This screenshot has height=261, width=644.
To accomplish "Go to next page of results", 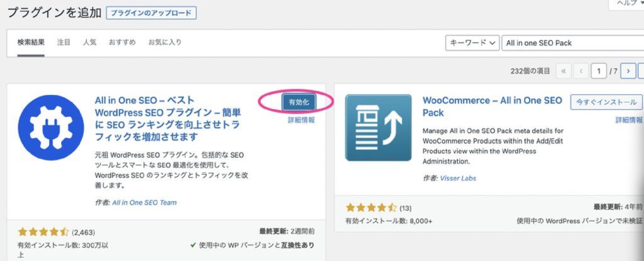I will (628, 71).
